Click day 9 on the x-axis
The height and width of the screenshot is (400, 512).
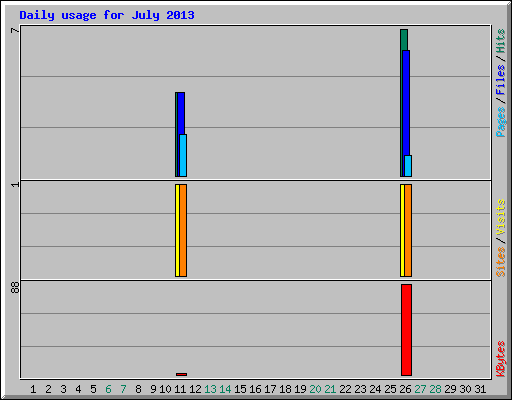click(x=153, y=389)
